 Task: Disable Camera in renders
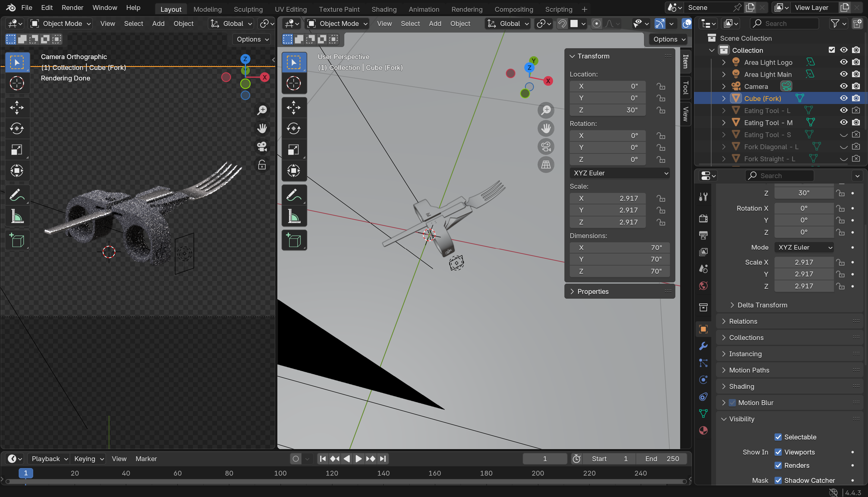[856, 86]
